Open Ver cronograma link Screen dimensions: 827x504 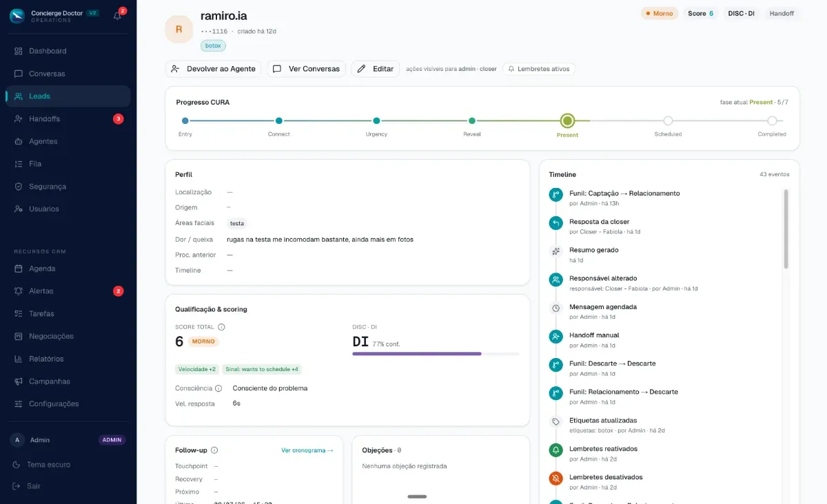pos(307,450)
